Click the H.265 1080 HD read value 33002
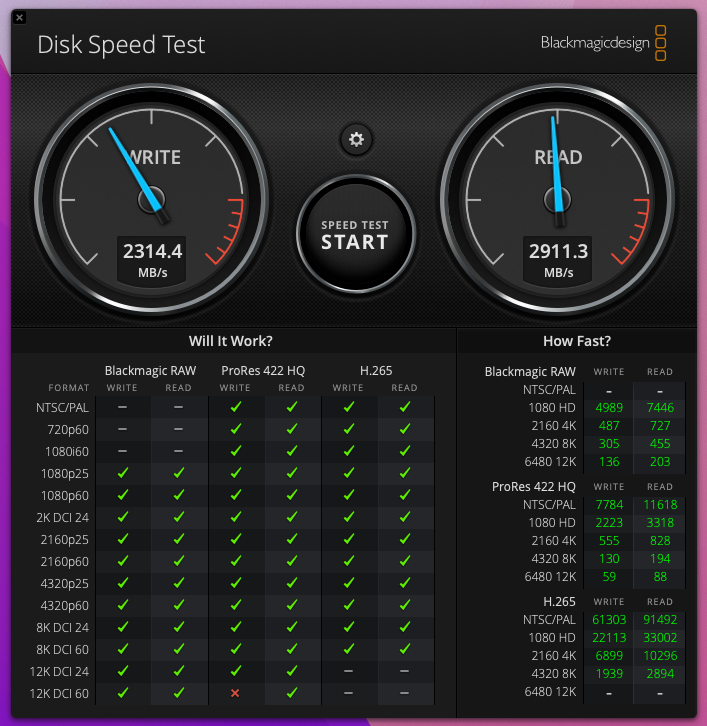The width and height of the screenshot is (707, 726). pyautogui.click(x=660, y=638)
